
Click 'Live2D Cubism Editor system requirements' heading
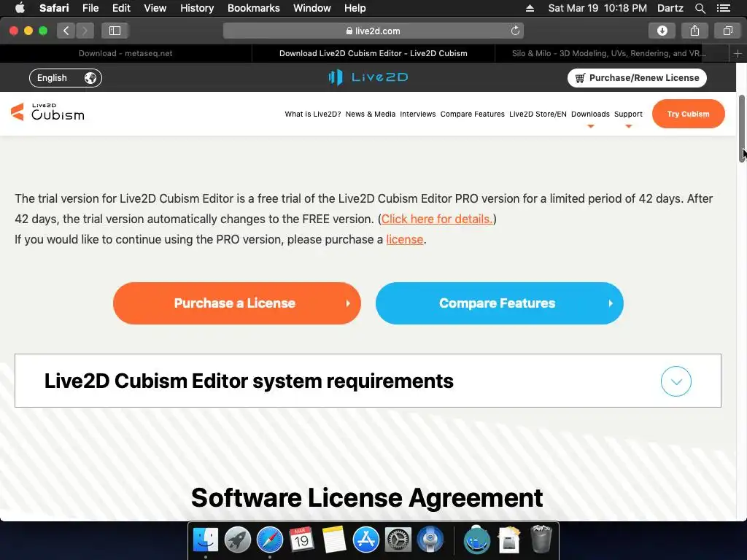click(x=249, y=381)
